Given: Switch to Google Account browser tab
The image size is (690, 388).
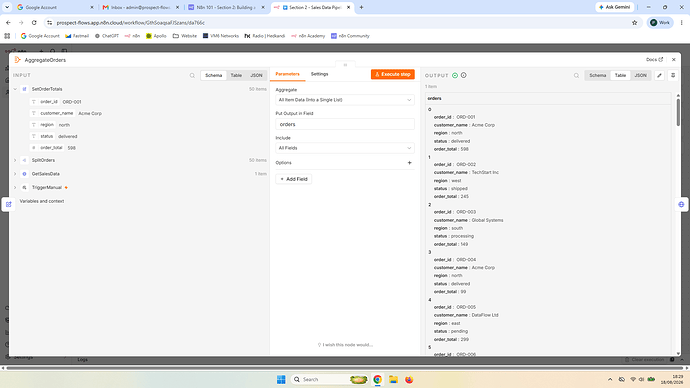Looking at the screenshot, I should pos(55,7).
